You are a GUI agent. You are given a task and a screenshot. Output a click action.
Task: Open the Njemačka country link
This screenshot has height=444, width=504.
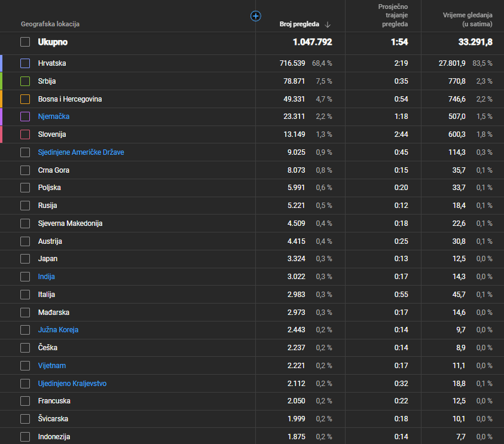click(x=54, y=117)
